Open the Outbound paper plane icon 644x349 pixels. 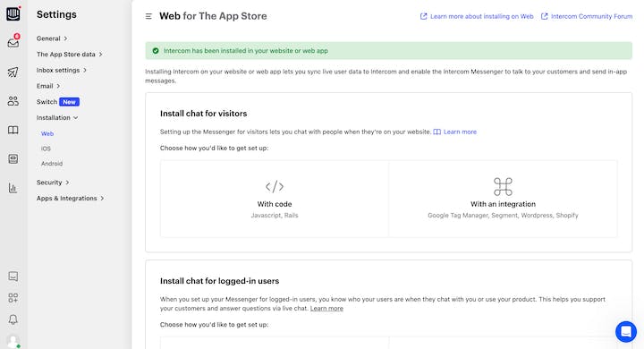13,72
